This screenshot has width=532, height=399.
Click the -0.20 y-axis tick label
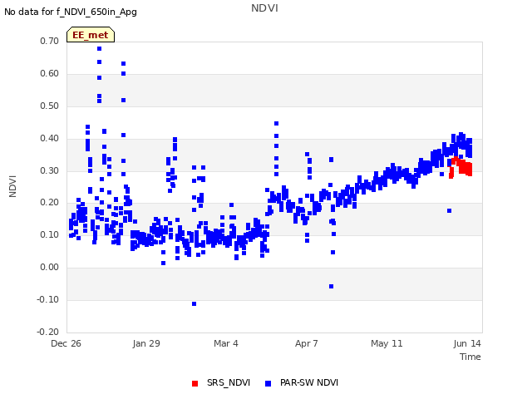click(47, 332)
